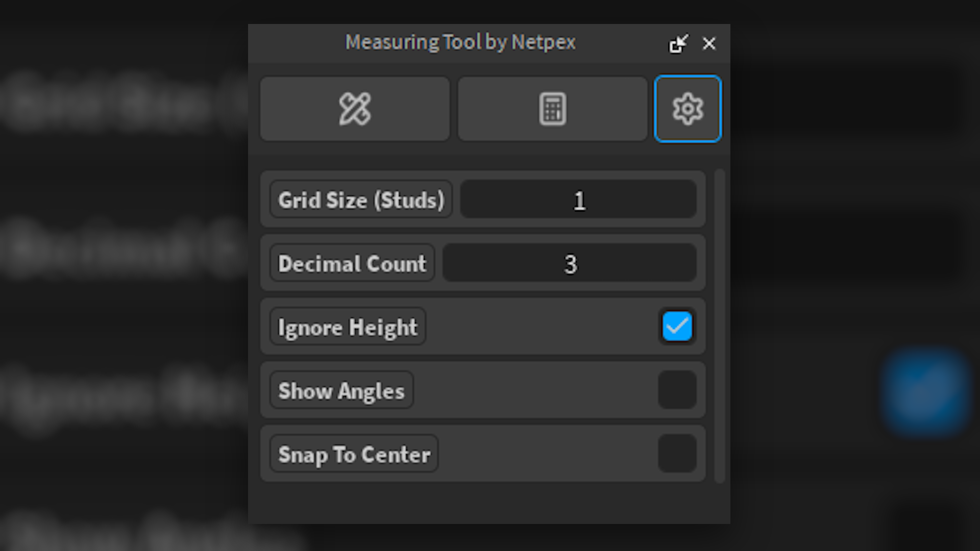The image size is (980, 551).
Task: Select the settings gear tab
Action: click(688, 109)
